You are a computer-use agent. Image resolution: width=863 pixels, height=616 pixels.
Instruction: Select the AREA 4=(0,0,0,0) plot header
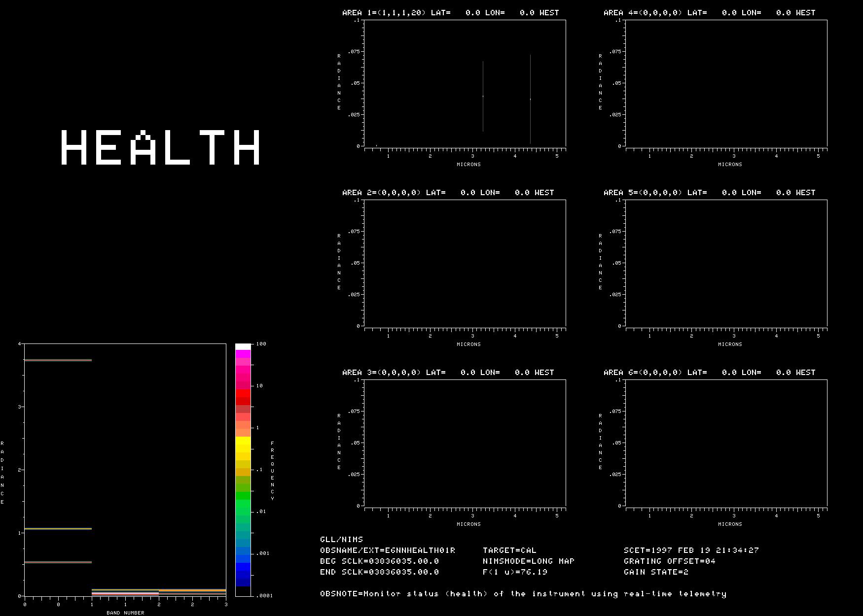(x=710, y=13)
